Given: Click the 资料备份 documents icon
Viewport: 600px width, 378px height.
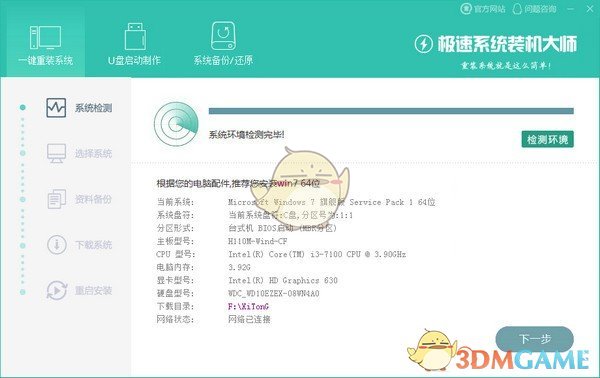Looking at the screenshot, I should tap(56, 199).
